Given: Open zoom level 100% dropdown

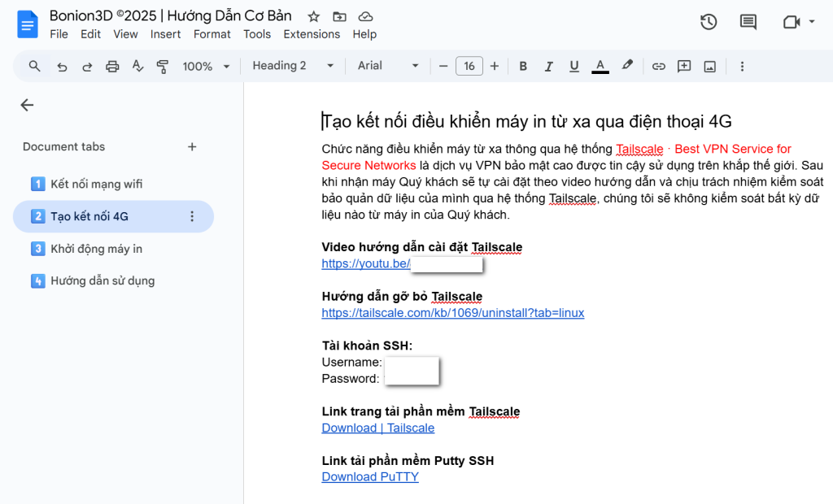Looking at the screenshot, I should tap(206, 67).
